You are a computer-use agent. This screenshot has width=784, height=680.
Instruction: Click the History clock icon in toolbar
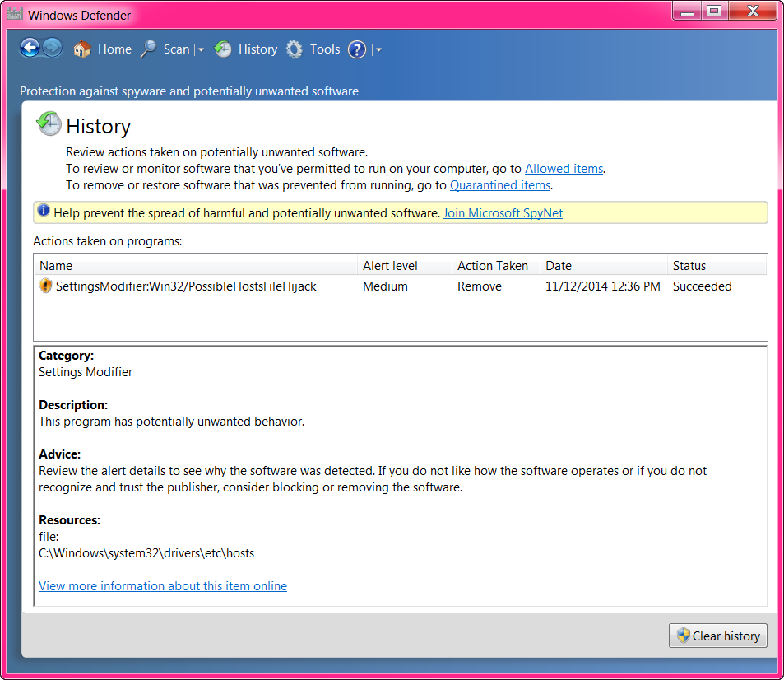pyautogui.click(x=223, y=49)
